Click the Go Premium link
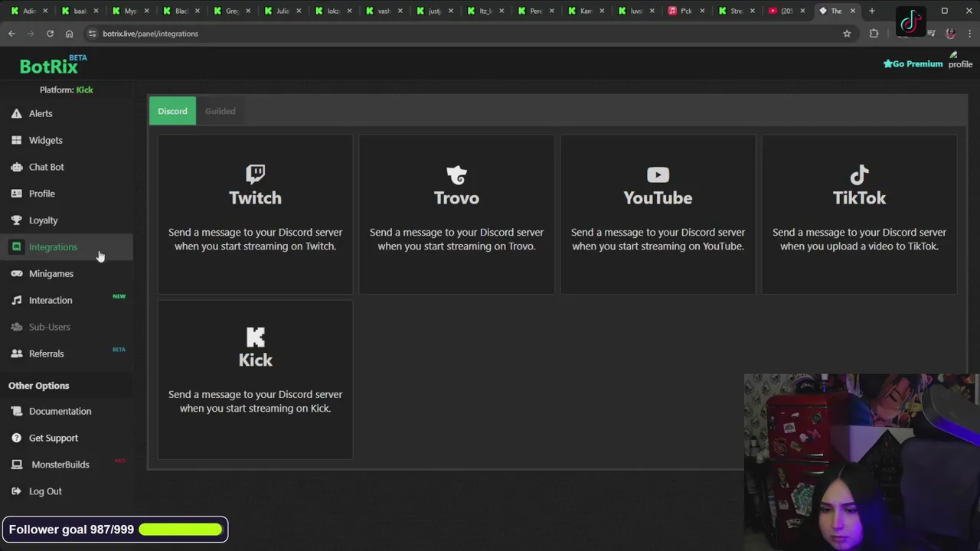Viewport: 980px width, 551px height. coord(913,64)
